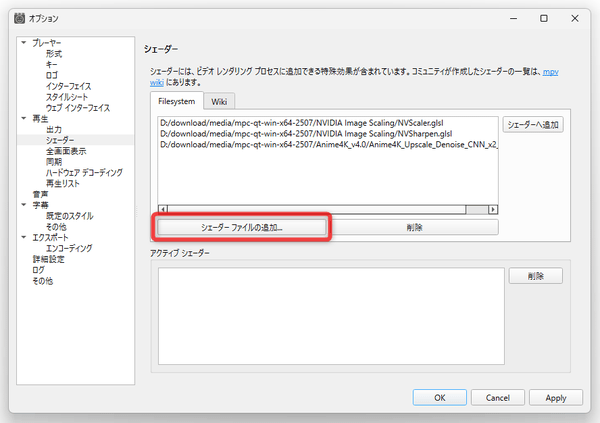Image resolution: width=600 pixels, height=423 pixels.
Task: Maximize the オプション window
Action: pyautogui.click(x=544, y=18)
